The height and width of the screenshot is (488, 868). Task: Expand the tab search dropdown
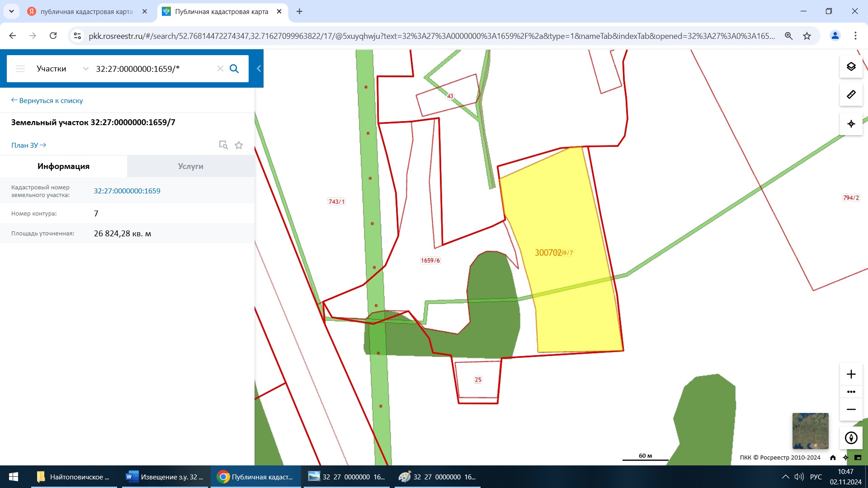(x=11, y=11)
